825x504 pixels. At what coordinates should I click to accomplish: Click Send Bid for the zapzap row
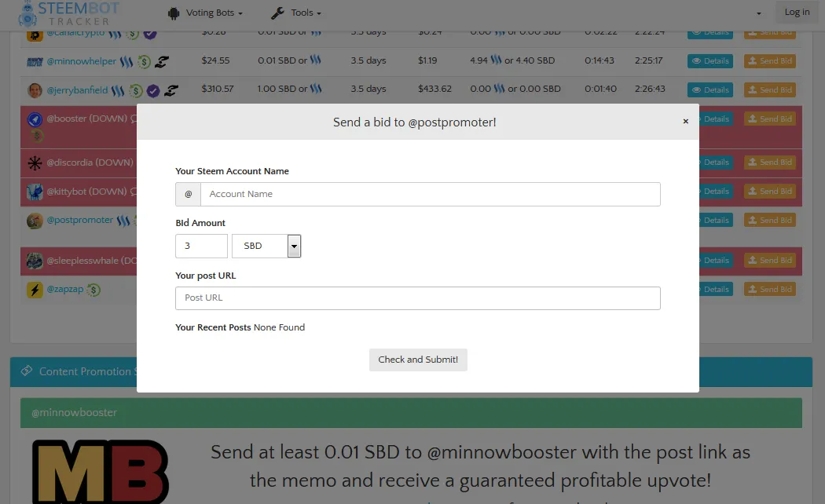pos(770,289)
